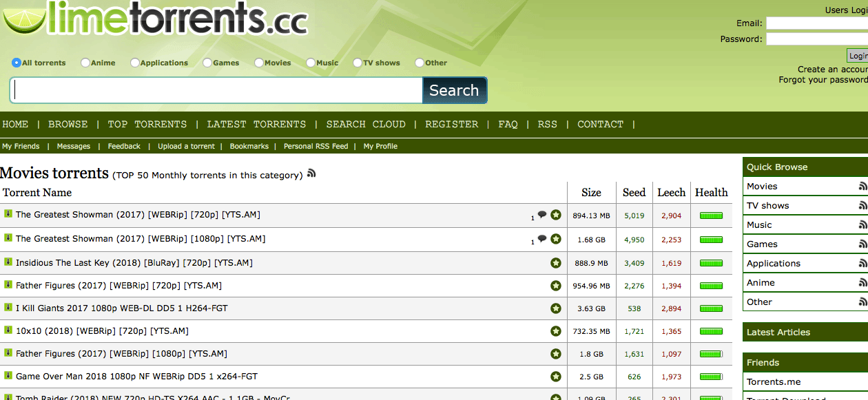Open the Bookmarks link

click(x=249, y=146)
